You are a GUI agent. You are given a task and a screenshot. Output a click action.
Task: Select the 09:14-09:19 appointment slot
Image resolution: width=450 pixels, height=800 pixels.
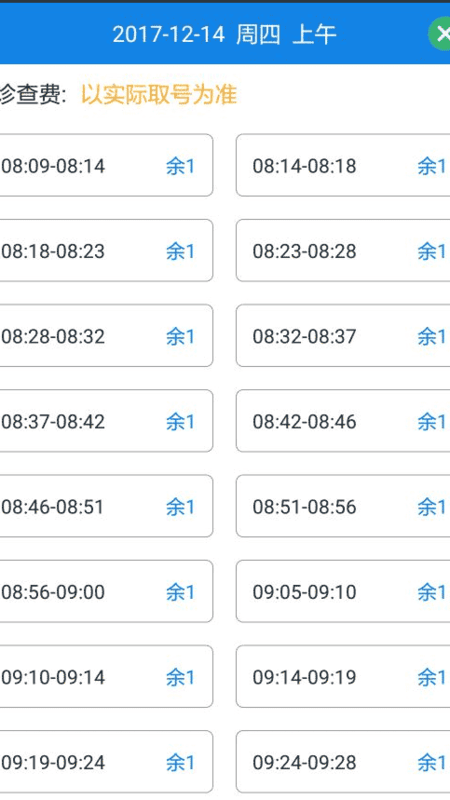(343, 677)
